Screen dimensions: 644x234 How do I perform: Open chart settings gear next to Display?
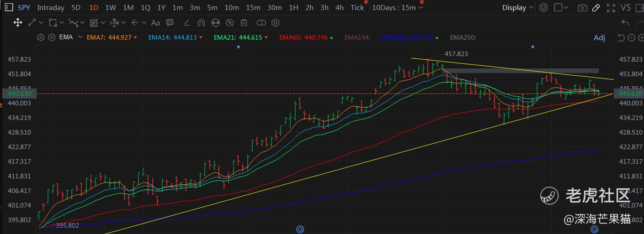tap(543, 7)
